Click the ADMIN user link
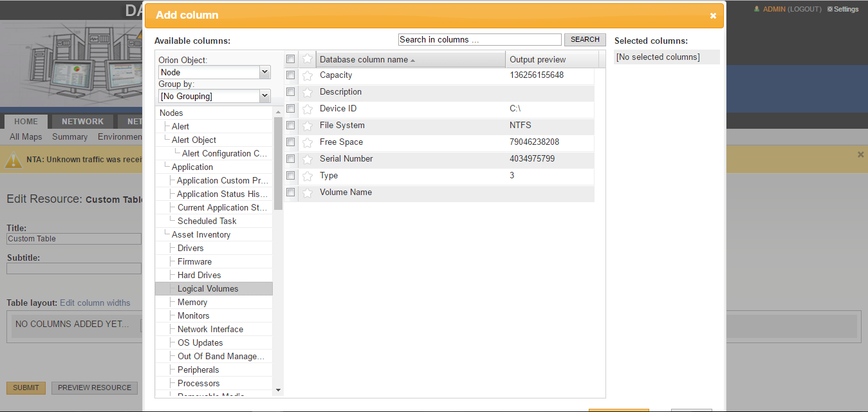This screenshot has height=412, width=868. click(774, 9)
